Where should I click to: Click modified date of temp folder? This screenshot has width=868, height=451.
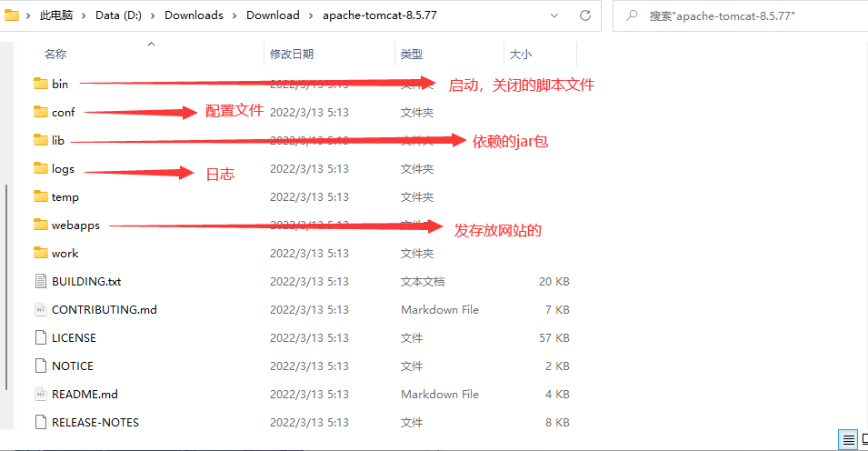click(309, 197)
